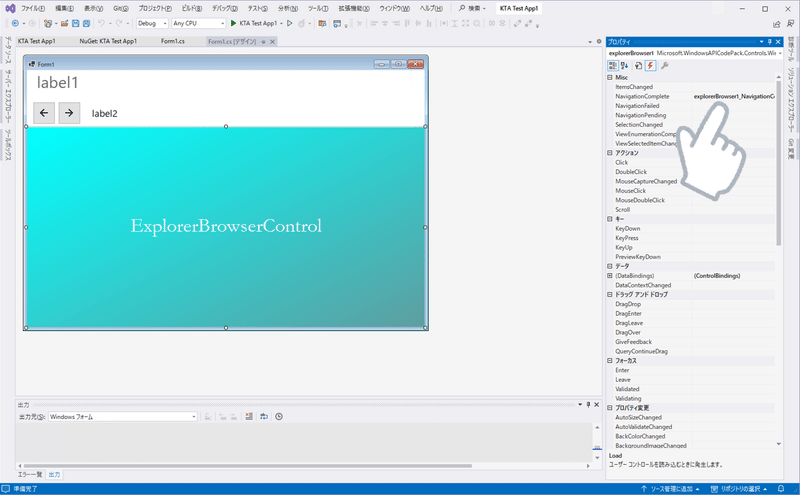Select the ExplorerBrowserControl on the form
The image size is (800, 495).
[x=226, y=227]
